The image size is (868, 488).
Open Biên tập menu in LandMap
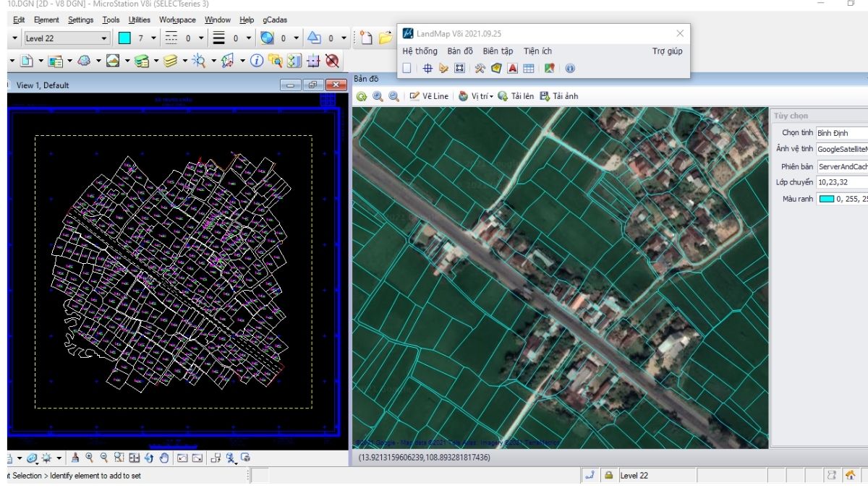coord(498,51)
